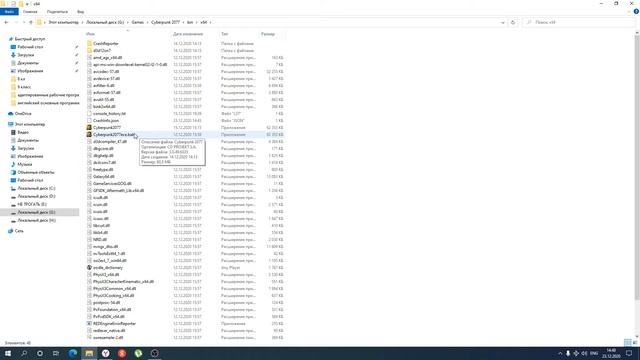Select the avcodec-57.dll file

pos(106,72)
